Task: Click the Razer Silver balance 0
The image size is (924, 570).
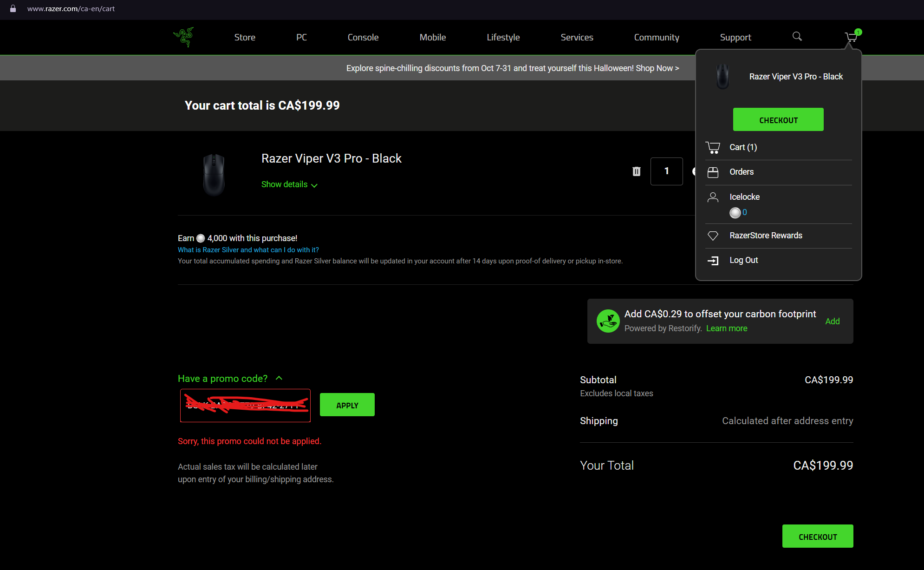Action: 744,212
